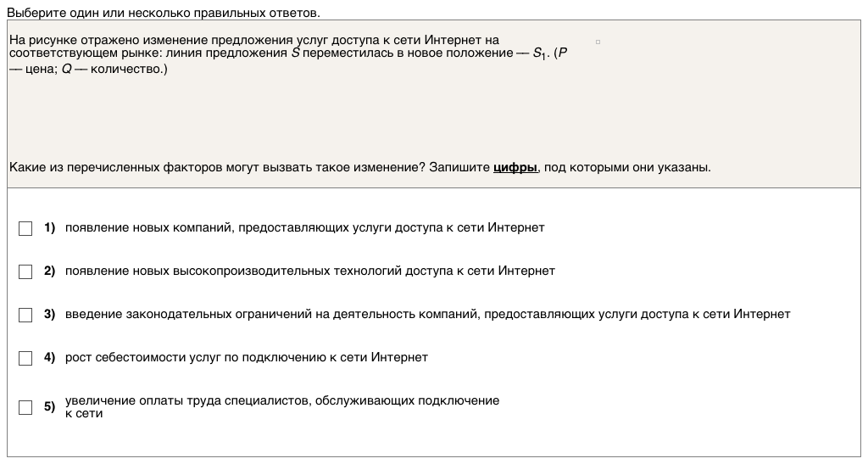
Task: Click answer text "рост себестоимости услуг"
Action: [x=246, y=357]
